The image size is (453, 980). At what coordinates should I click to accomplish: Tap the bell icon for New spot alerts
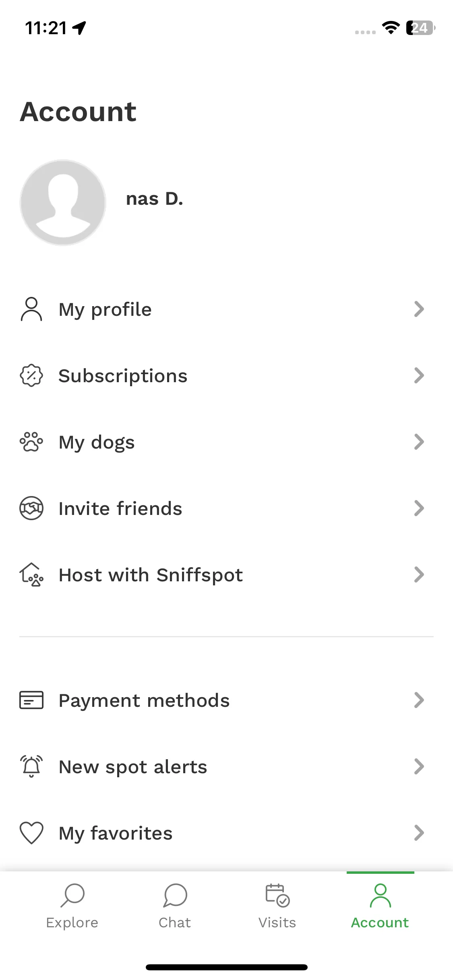[31, 766]
